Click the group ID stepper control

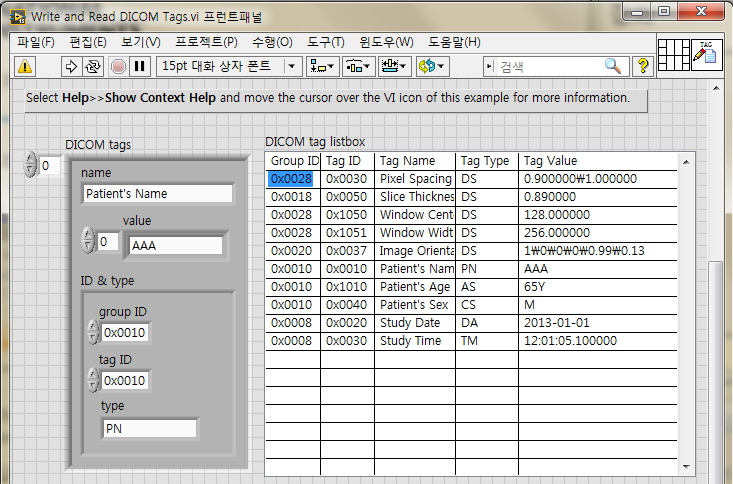click(93, 332)
